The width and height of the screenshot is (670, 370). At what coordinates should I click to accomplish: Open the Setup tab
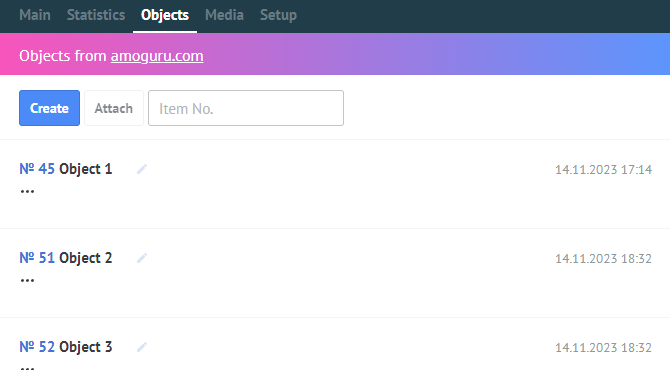278,15
